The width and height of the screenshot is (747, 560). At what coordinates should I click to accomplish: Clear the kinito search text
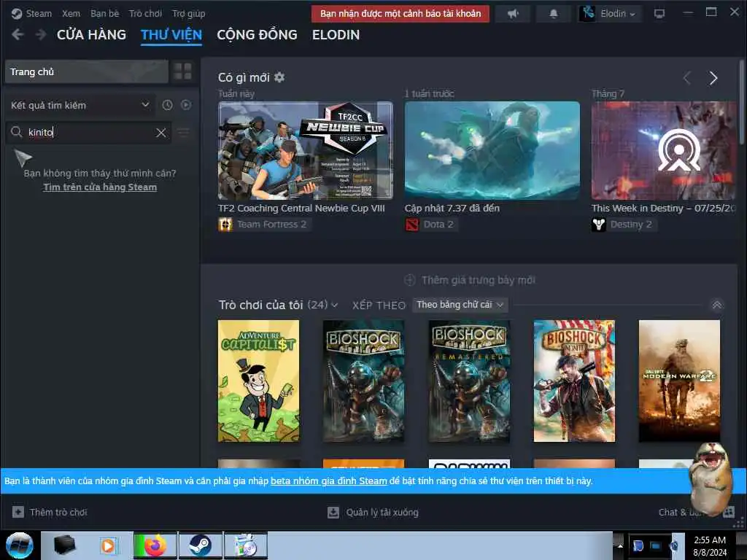click(x=161, y=133)
